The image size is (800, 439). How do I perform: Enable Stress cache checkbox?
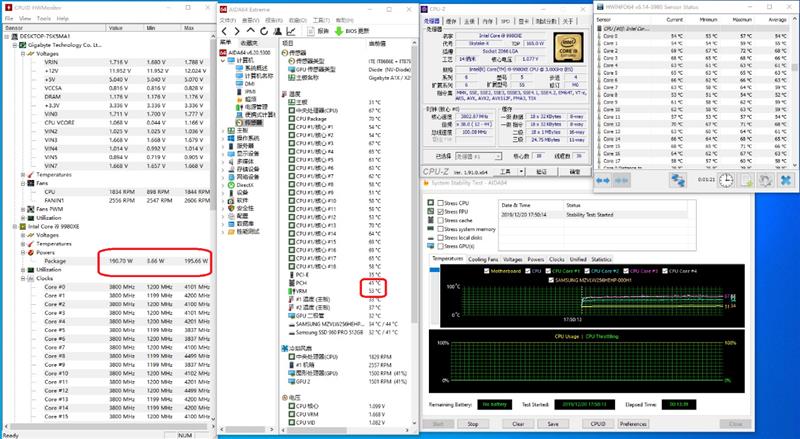click(441, 220)
